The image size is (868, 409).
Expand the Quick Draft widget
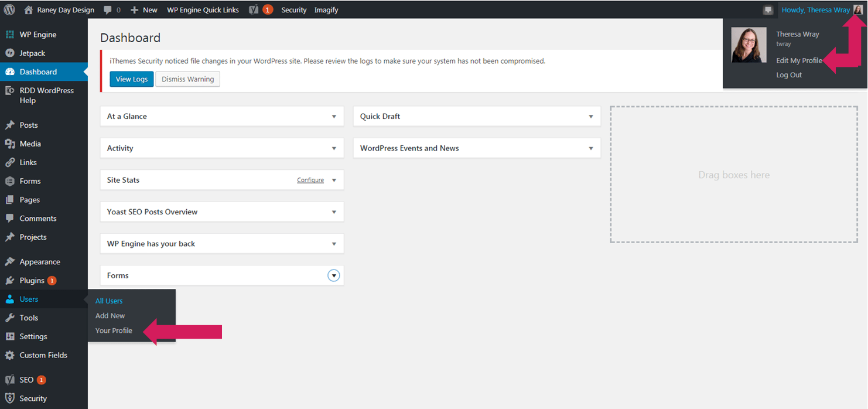coord(591,117)
